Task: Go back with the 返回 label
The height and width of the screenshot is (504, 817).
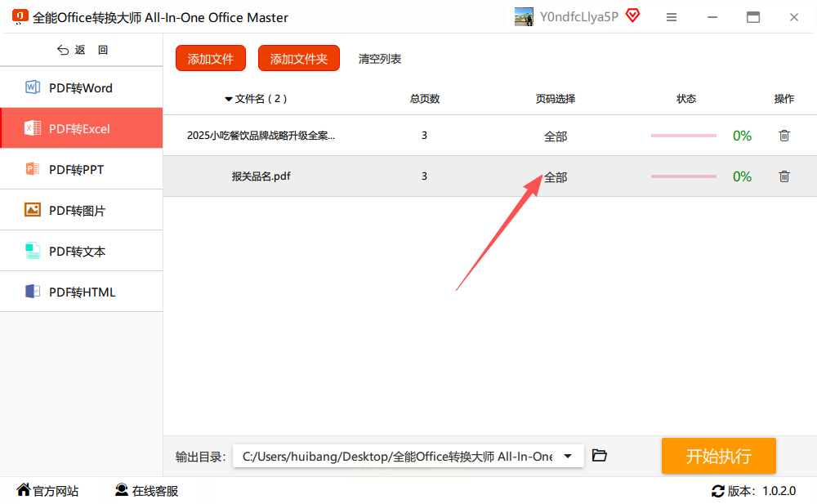Action: coord(92,50)
